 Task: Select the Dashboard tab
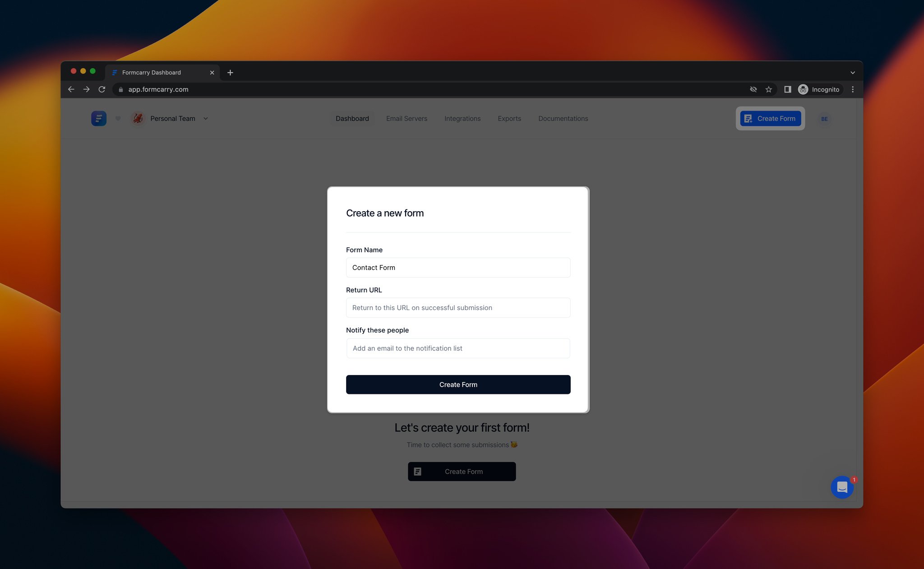pyautogui.click(x=352, y=118)
